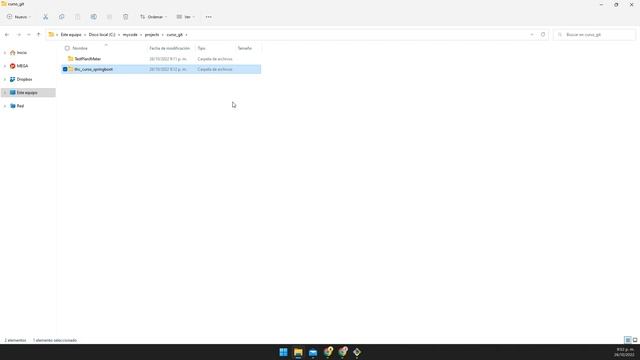The width and height of the screenshot is (640, 360).
Task: Select Dropbox in navigation pane
Action: click(x=24, y=79)
